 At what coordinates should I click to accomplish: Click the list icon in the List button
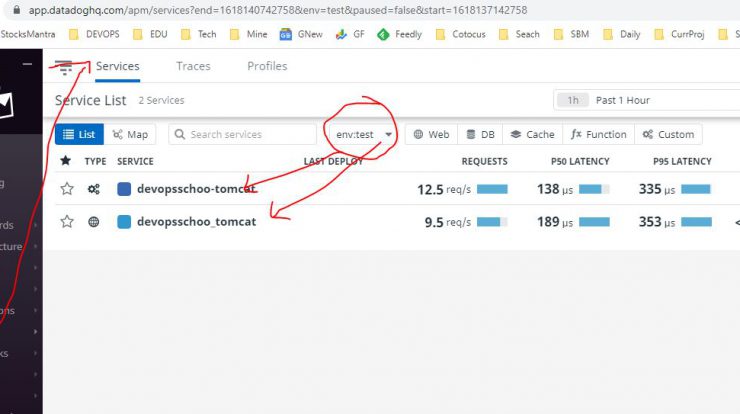(x=68, y=135)
